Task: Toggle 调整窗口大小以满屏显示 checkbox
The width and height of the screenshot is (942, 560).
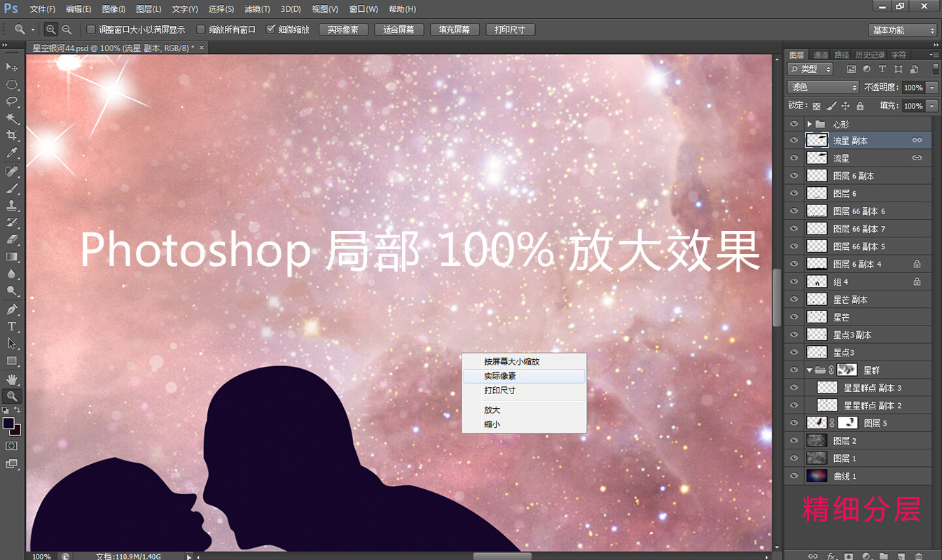Action: [90, 29]
